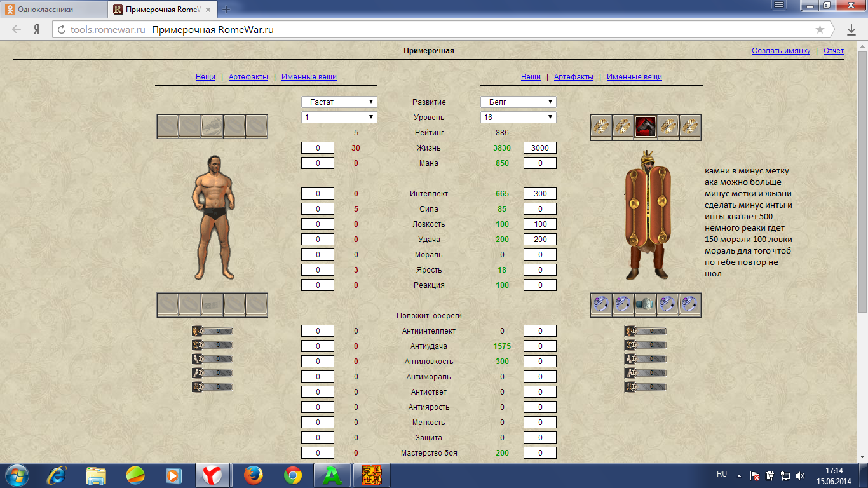Click the bookmark star in the address bar
Image resolution: width=868 pixels, height=488 pixels.
[x=820, y=30]
